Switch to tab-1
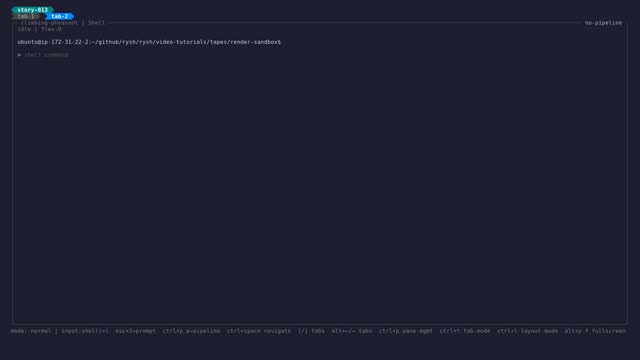The width and height of the screenshot is (640, 360). click(26, 16)
